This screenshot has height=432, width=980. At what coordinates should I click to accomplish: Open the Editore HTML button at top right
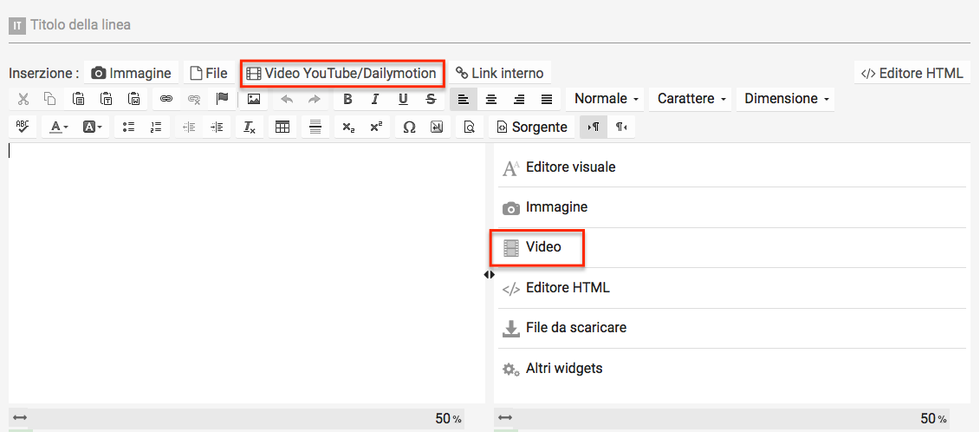(x=912, y=73)
